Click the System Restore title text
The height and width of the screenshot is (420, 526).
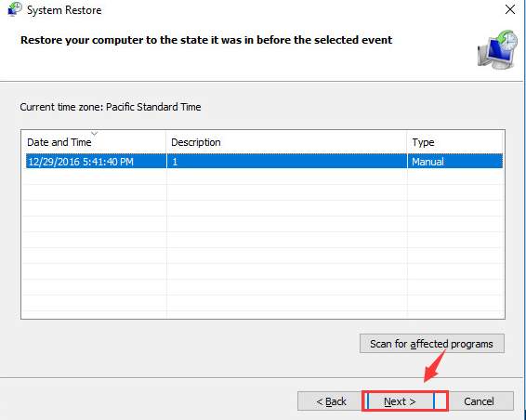(x=64, y=10)
